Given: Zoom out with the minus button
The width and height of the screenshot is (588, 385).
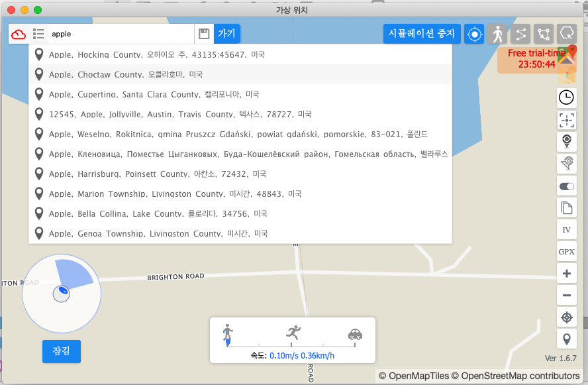Looking at the screenshot, I should pyautogui.click(x=566, y=296).
